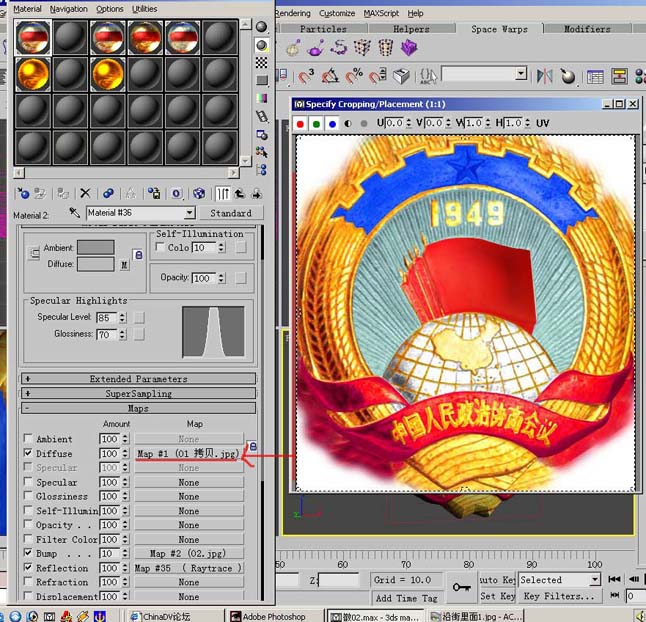Click the Standard material type button
This screenshot has width=646, height=622.
[x=231, y=213]
